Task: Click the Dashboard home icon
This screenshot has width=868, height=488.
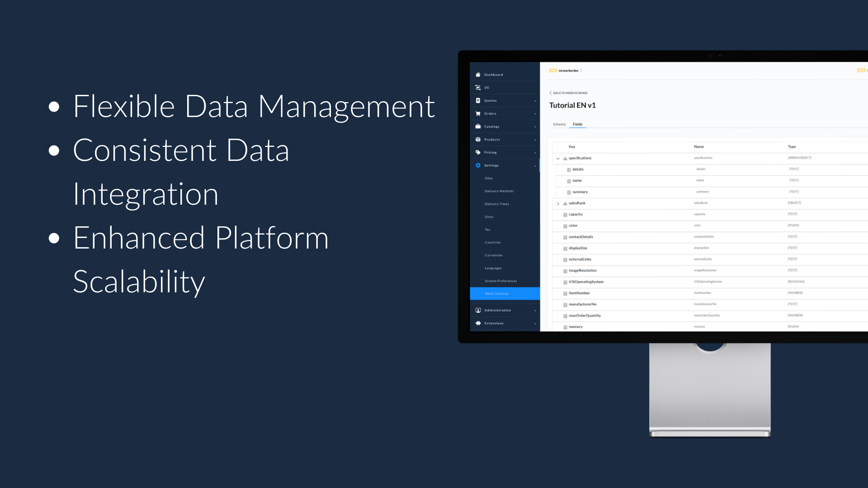Action: point(478,75)
